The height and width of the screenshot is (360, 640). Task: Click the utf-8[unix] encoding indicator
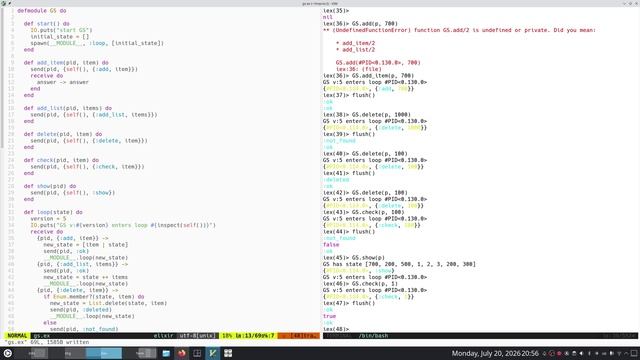click(x=198, y=336)
